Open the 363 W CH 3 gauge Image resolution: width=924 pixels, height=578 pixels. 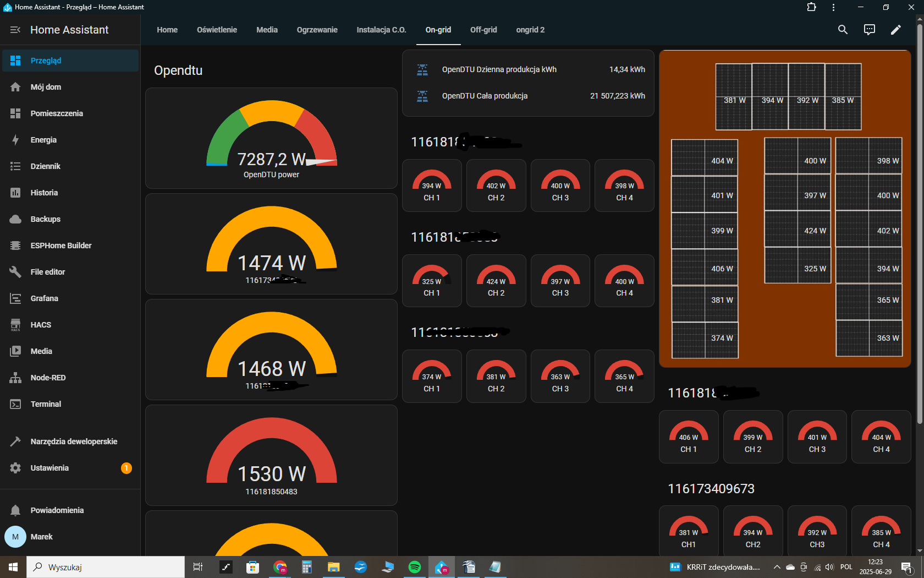point(560,376)
